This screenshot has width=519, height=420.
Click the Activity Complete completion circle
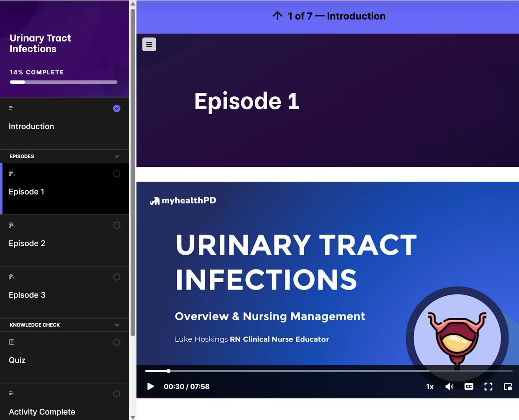point(117,394)
